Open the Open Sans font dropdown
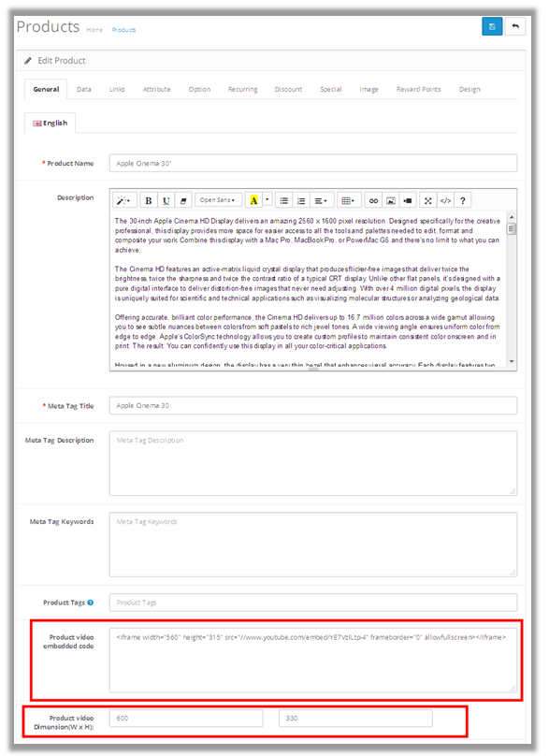549x756 pixels. pyautogui.click(x=218, y=200)
